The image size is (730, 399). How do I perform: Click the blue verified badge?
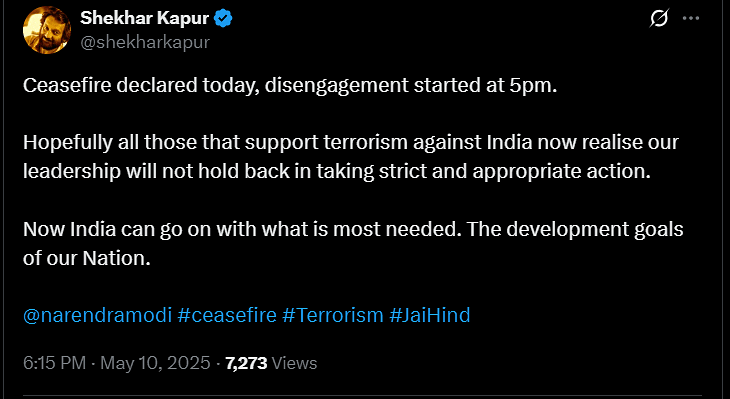pos(223,19)
